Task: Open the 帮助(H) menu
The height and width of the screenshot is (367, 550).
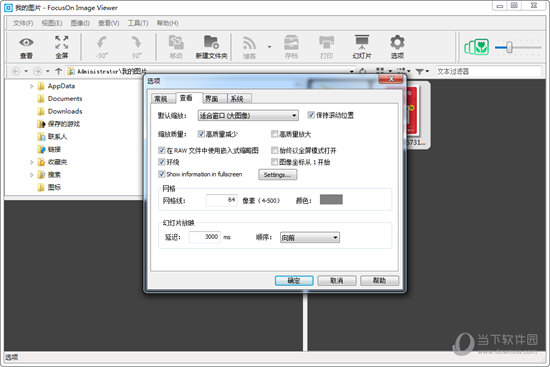Action: click(x=168, y=23)
